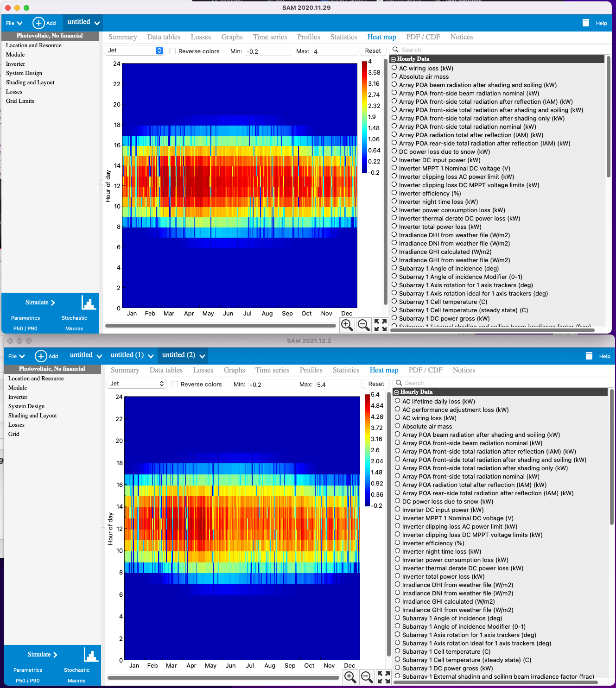The height and width of the screenshot is (688, 616).
Task: Click the search magnifier in variable search box
Action: tap(395, 50)
